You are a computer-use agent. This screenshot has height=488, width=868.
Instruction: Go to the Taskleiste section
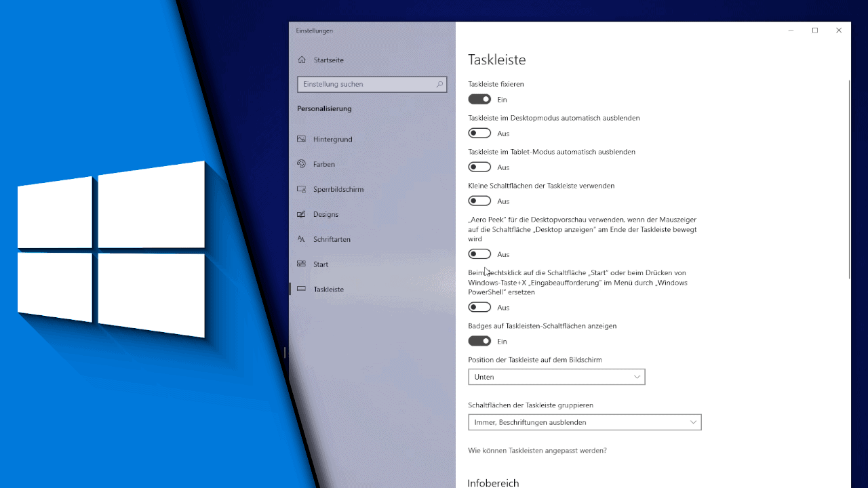coord(329,289)
